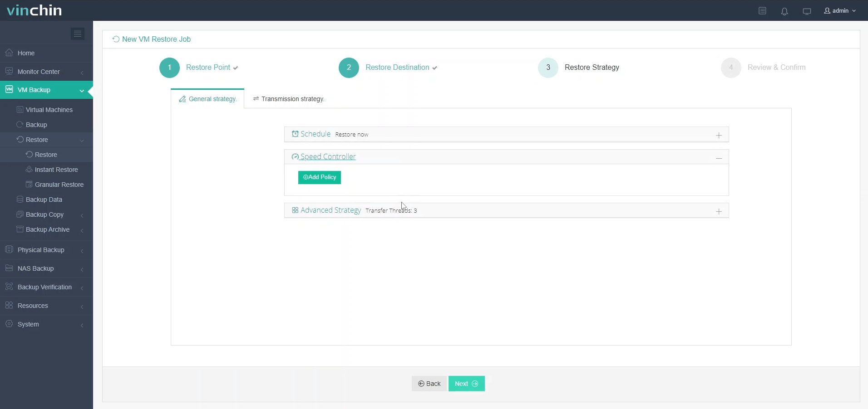Screen dimensions: 868x409
Task: Click the VM Backup icon
Action: [9, 89]
